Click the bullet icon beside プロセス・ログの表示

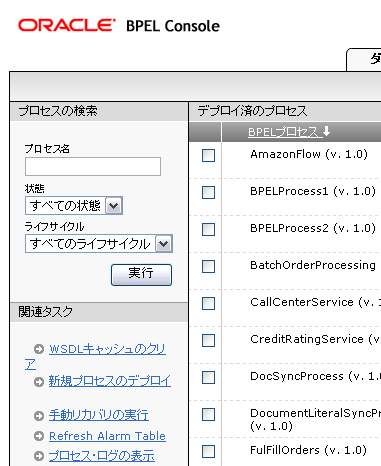coord(39,456)
